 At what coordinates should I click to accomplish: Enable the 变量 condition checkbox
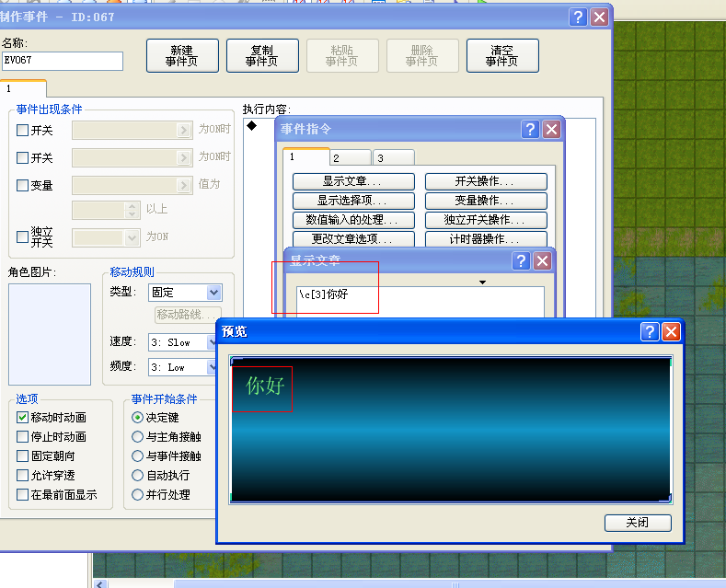click(x=22, y=186)
